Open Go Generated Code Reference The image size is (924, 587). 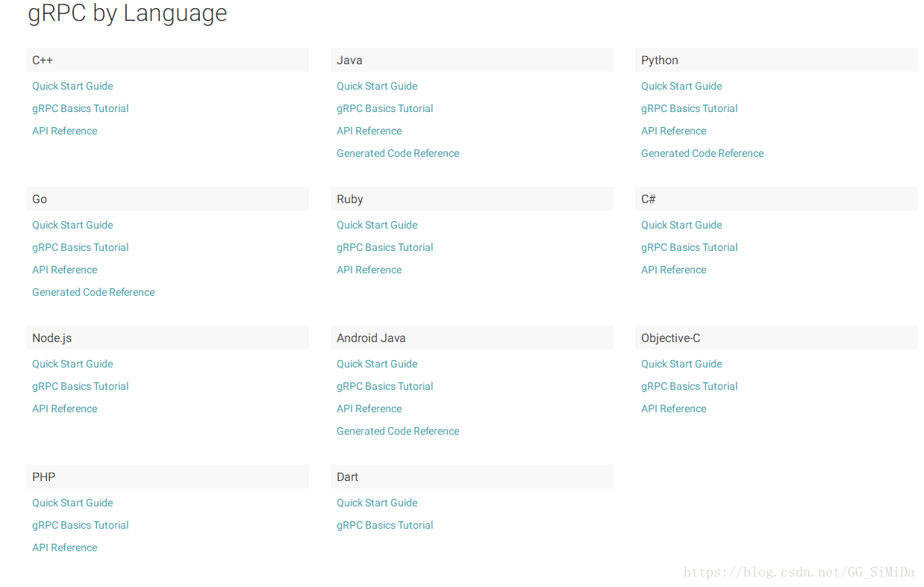tap(93, 292)
